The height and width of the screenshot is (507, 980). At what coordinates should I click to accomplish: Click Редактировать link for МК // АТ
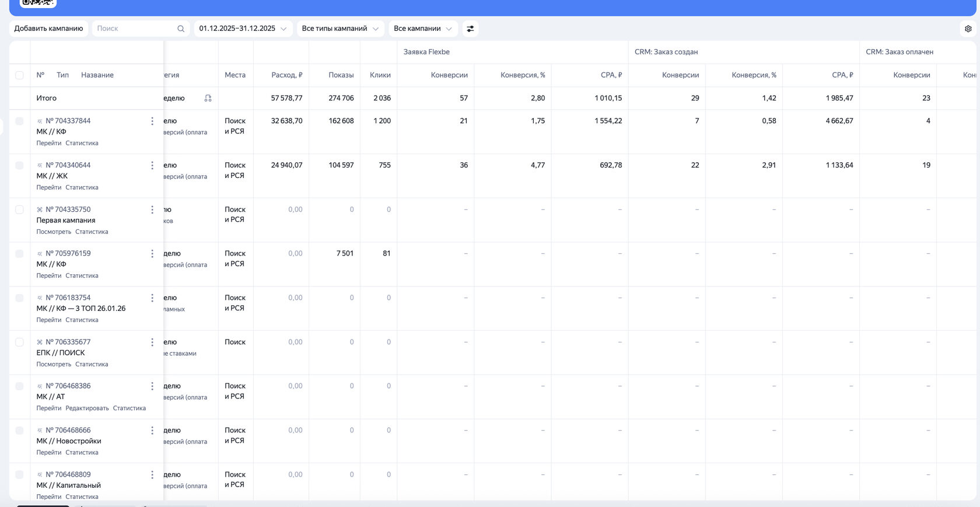[87, 408]
